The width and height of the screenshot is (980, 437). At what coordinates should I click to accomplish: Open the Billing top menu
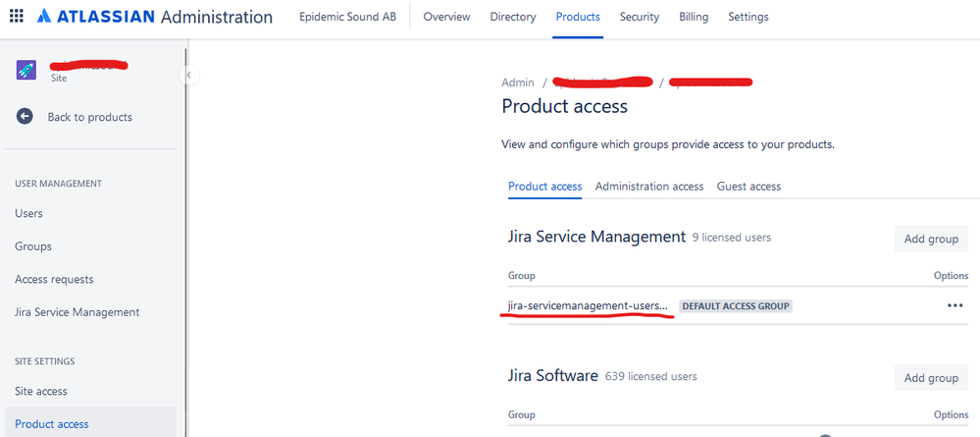pos(694,17)
